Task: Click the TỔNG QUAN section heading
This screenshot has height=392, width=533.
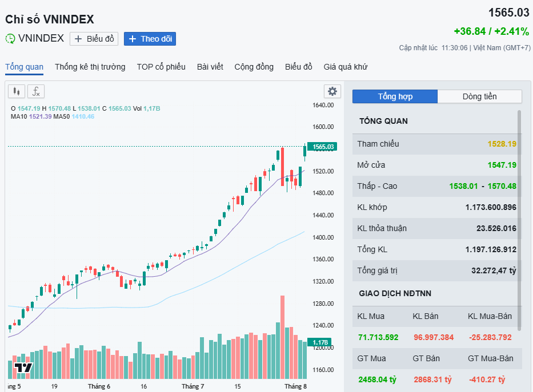Action: pos(383,121)
